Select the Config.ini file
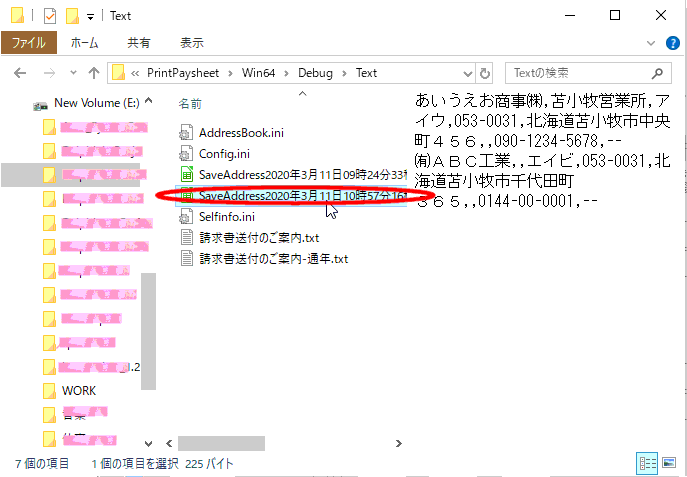 pyautogui.click(x=223, y=153)
